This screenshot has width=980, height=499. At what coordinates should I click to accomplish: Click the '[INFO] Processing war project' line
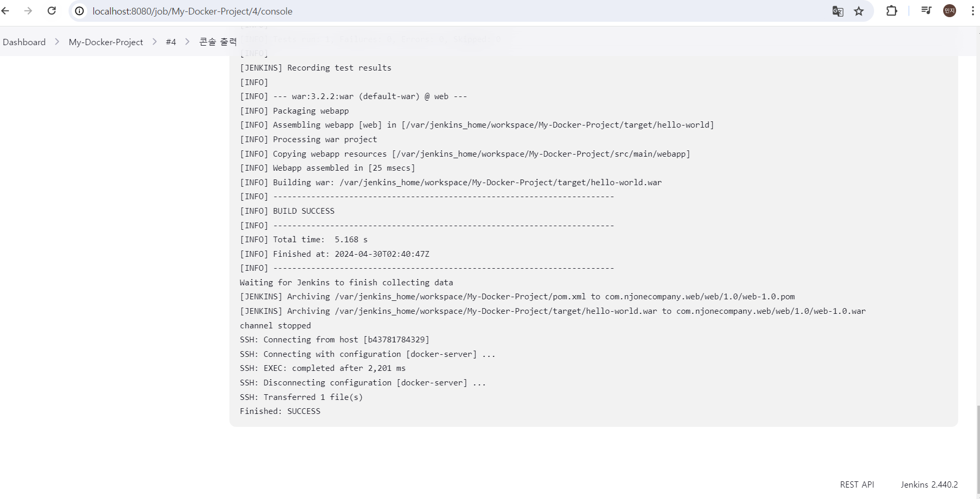308,140
